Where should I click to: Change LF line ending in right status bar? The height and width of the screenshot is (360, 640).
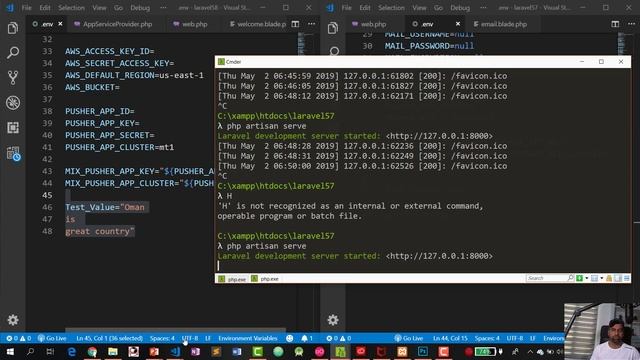tap(533, 338)
